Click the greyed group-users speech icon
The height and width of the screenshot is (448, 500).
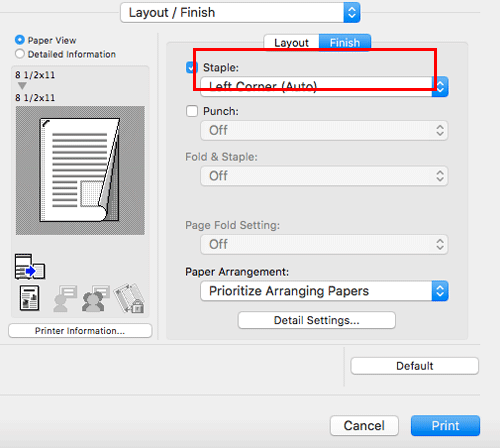click(96, 298)
